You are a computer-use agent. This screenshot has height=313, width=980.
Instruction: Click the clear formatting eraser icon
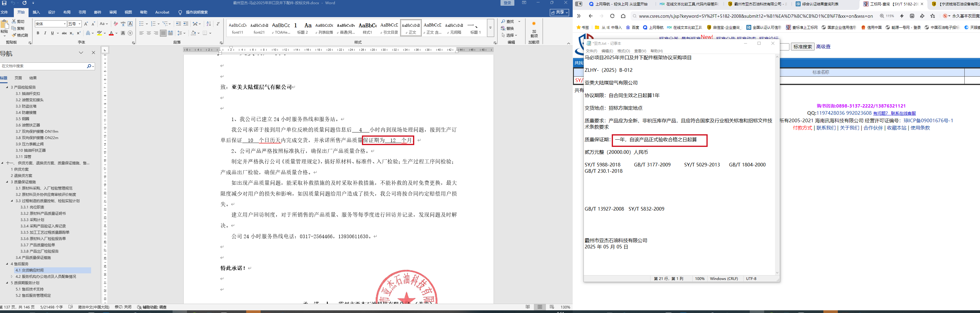point(116,23)
